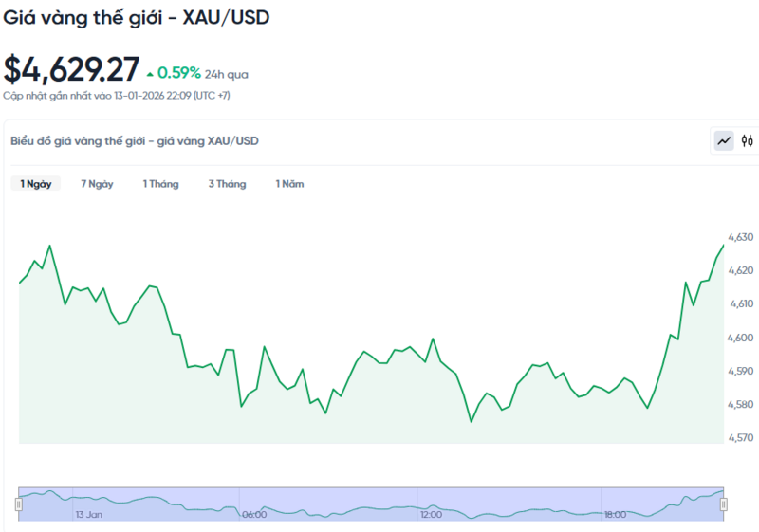Click the $4,629.27 gold price
Image resolution: width=759 pixels, height=532 pixels.
coord(72,69)
